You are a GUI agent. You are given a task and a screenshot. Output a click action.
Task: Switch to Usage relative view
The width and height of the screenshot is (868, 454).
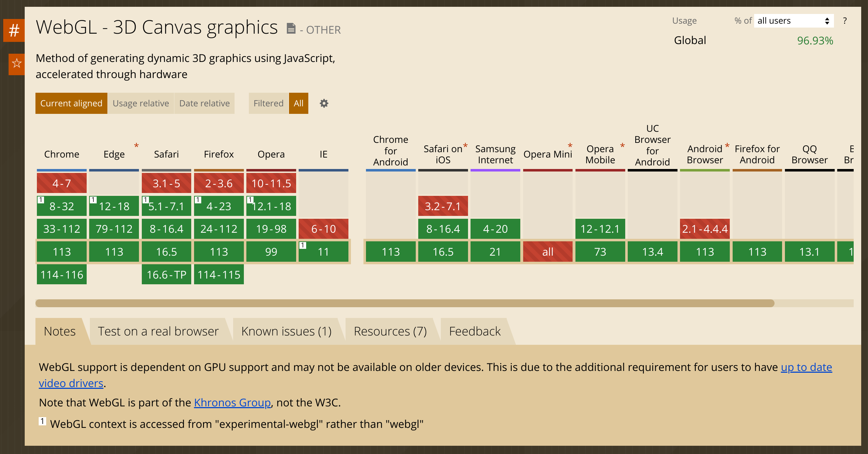point(141,103)
